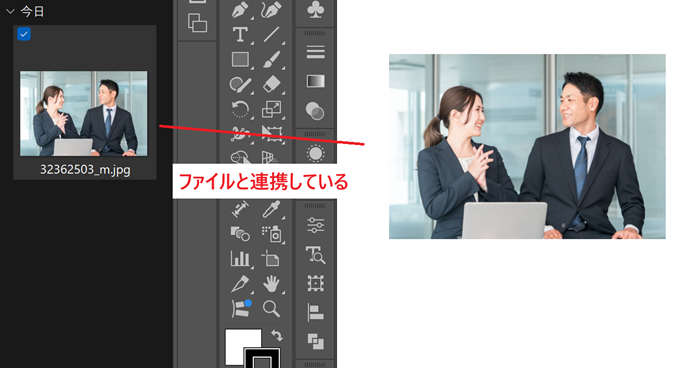
Task: Select the placed business photo on the artboard
Action: point(527,146)
